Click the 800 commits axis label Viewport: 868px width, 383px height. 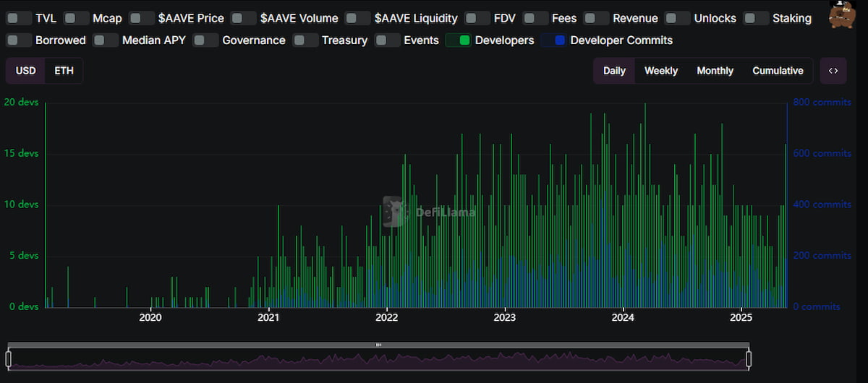tap(822, 103)
